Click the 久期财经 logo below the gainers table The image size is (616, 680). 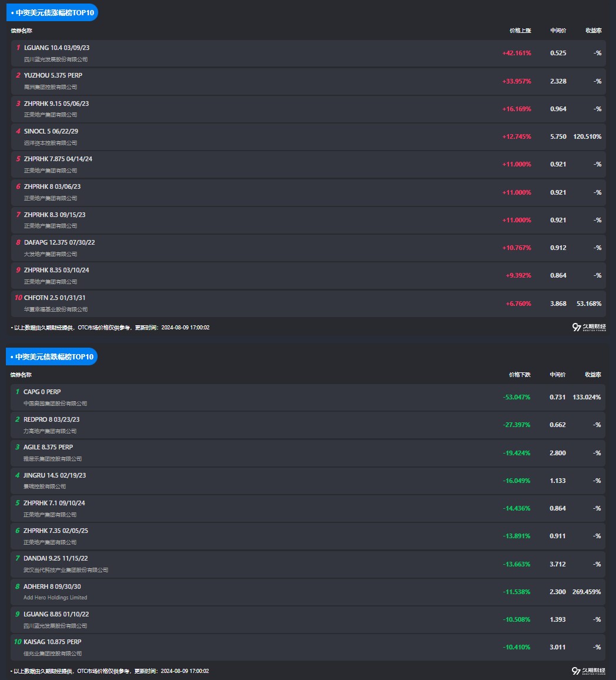point(588,327)
